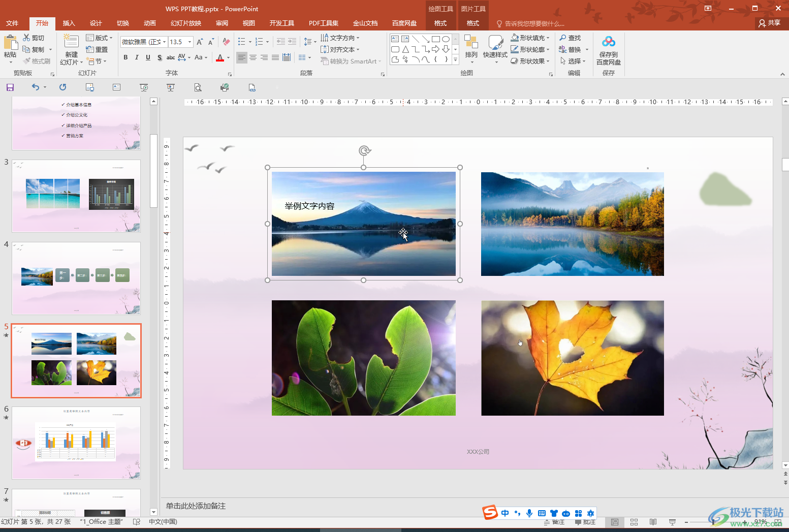Click the Save icon in the quick access toolbar
Image resolution: width=789 pixels, height=532 pixels.
pyautogui.click(x=10, y=87)
